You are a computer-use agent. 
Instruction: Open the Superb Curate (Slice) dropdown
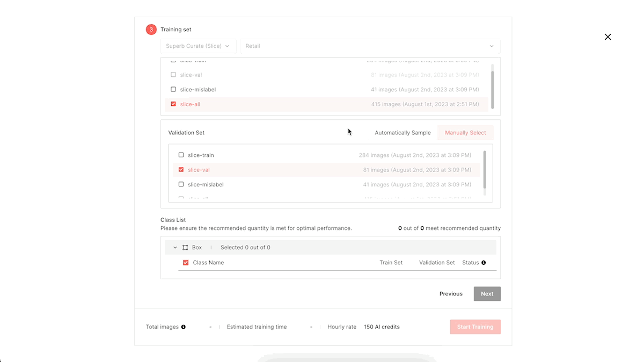click(x=198, y=46)
